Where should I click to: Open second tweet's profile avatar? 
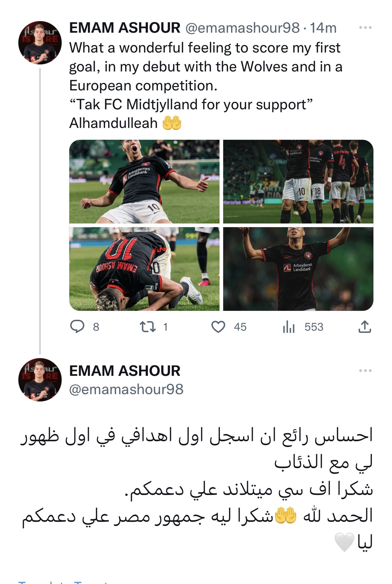pyautogui.click(x=40, y=380)
